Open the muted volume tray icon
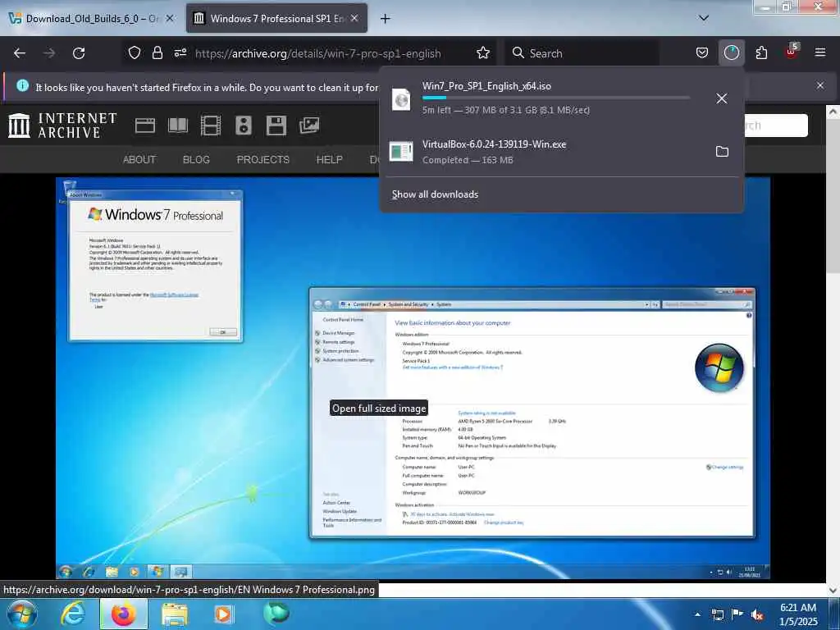Viewport: 840px width, 630px height. coord(757,614)
